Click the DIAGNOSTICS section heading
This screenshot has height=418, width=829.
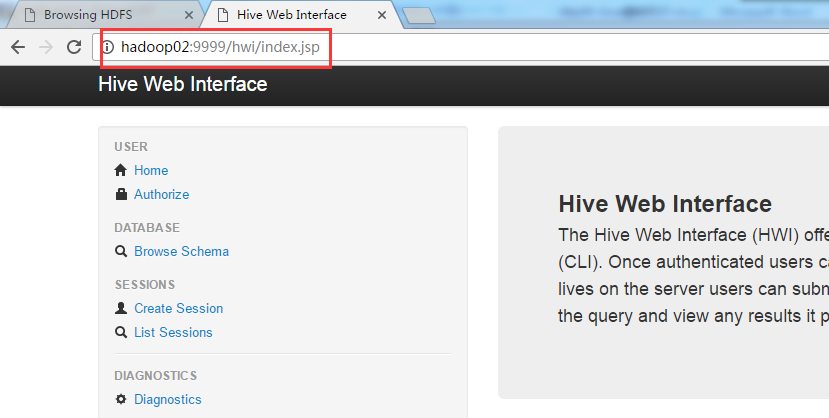155,376
